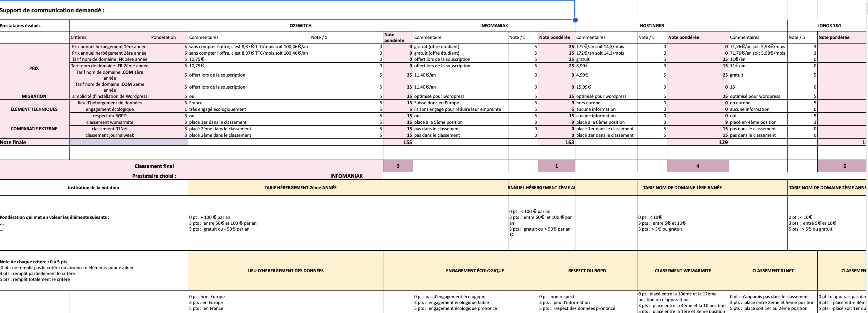Select the PRIX category cell

34,68
